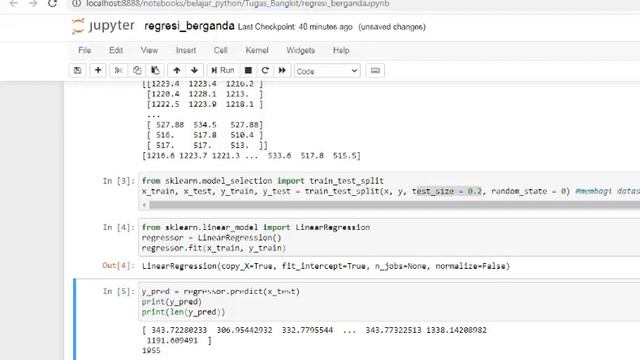Click the Out[4] output prompt
640x360 pixels.
[118, 266]
